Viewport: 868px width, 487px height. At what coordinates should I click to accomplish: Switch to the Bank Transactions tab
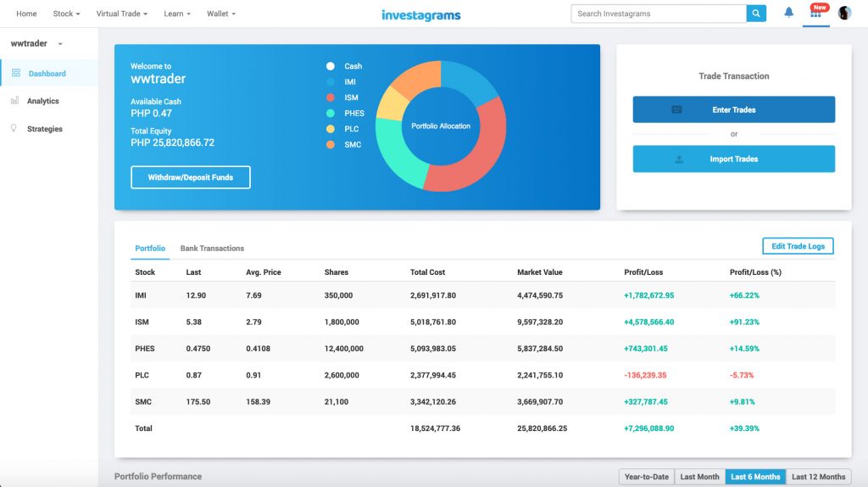point(212,249)
